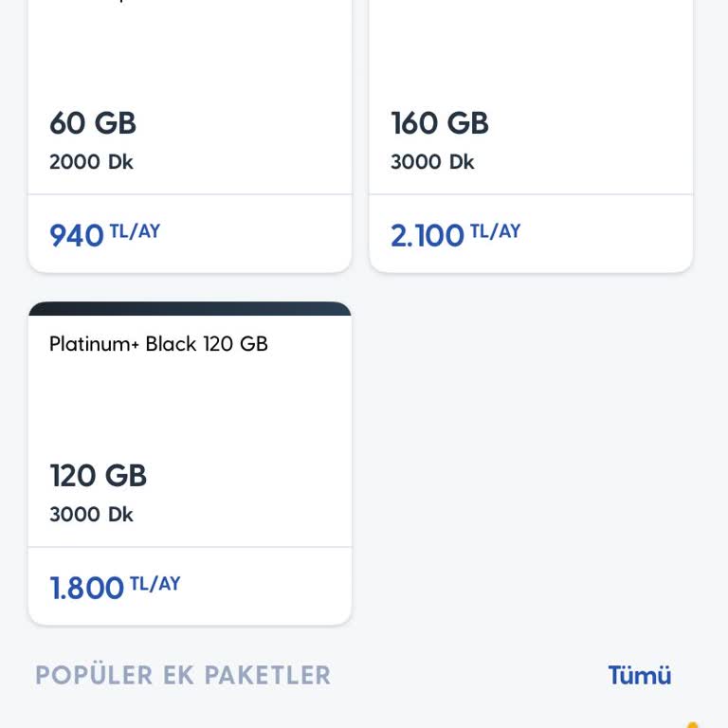
Task: Click the 2000 Dk minutes text
Action: pos(91,162)
